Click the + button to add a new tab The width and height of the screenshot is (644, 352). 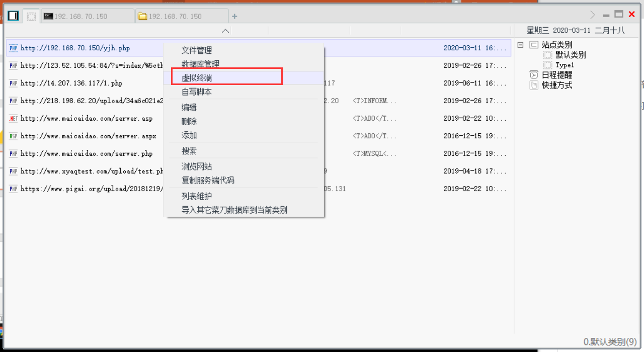234,16
